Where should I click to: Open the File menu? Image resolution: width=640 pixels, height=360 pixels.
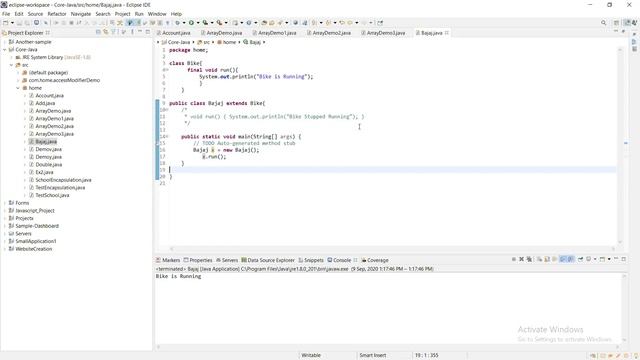click(6, 14)
